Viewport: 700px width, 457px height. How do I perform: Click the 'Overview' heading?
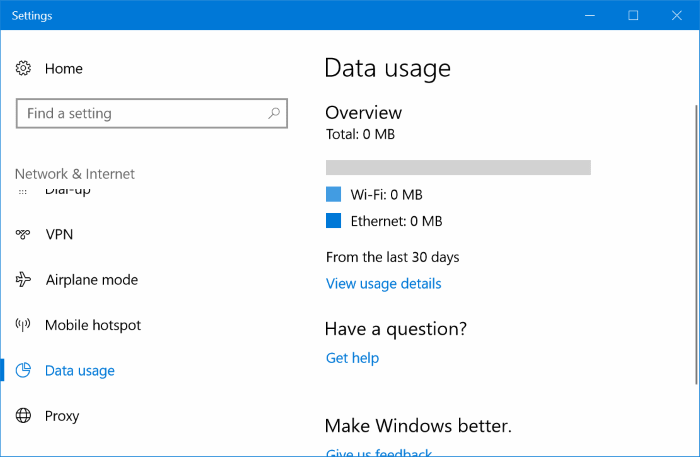point(363,112)
